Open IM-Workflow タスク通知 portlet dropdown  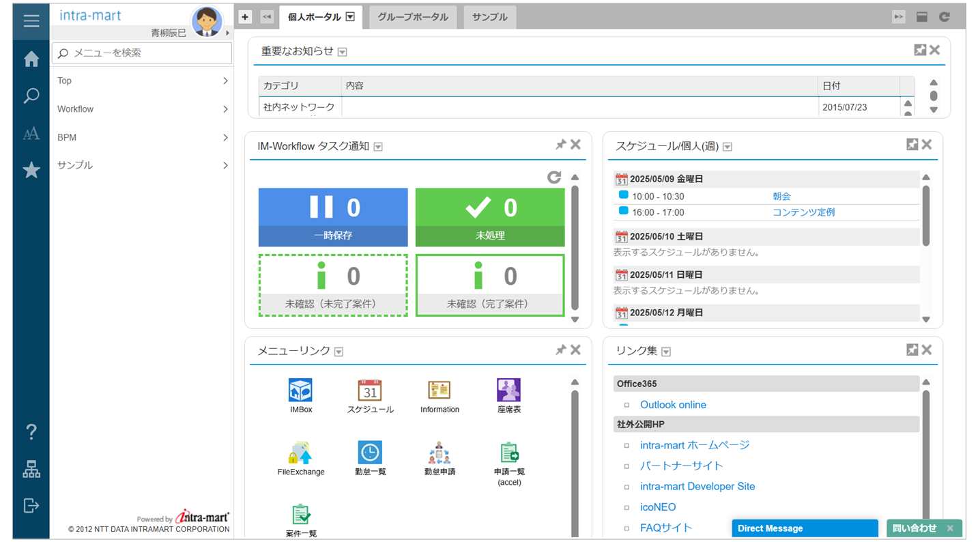pos(378,147)
